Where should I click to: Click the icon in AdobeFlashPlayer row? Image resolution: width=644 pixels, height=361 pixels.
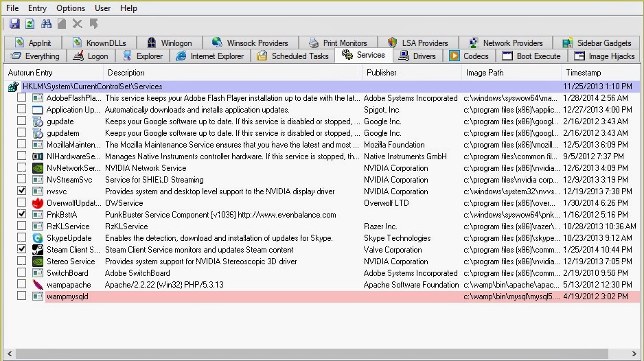(x=38, y=98)
